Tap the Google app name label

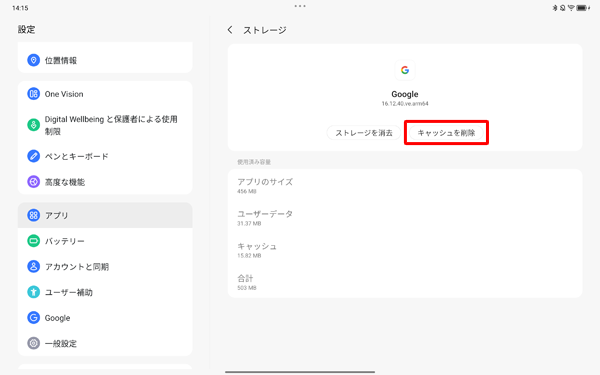point(405,94)
